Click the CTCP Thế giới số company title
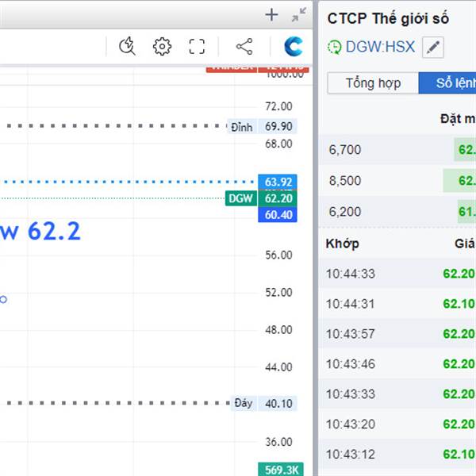Screen dimensions: 476x476 (x=388, y=18)
